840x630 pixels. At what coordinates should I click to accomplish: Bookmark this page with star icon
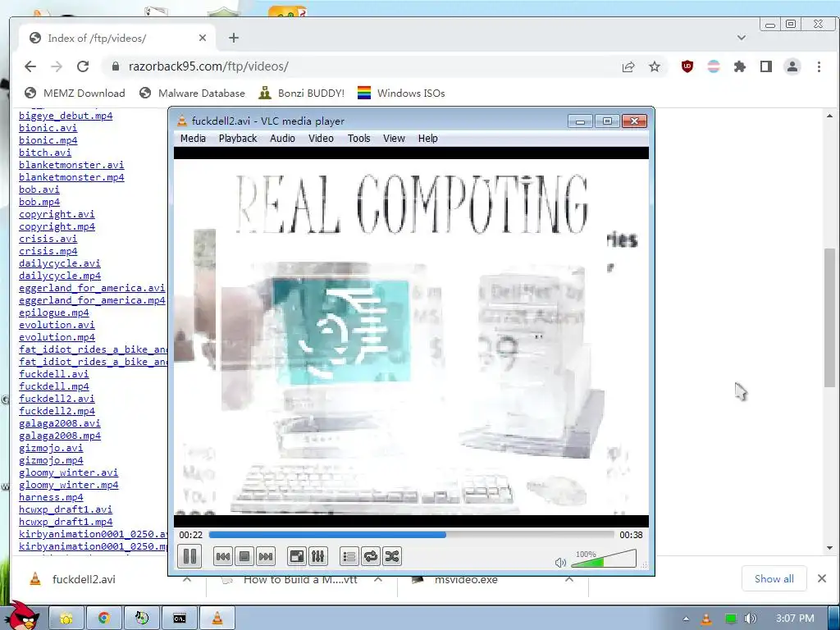click(x=655, y=66)
